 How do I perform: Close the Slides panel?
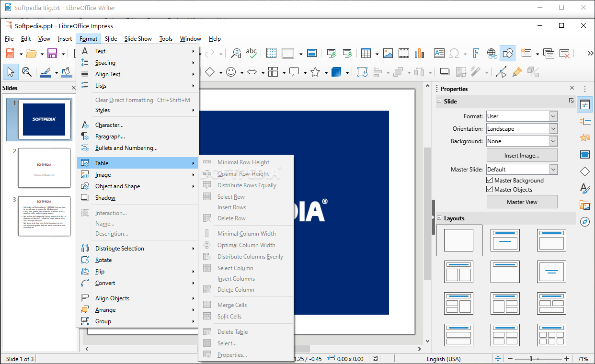(74, 88)
